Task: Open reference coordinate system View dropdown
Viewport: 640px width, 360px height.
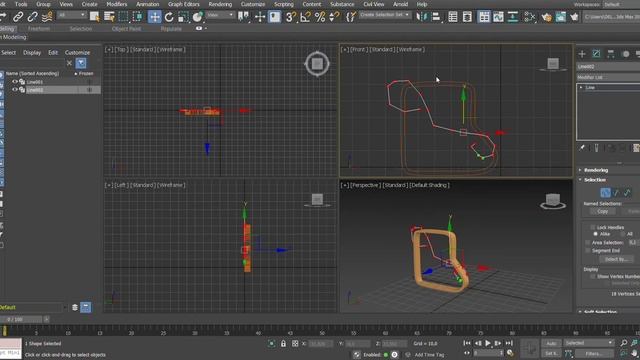Action: click(220, 15)
